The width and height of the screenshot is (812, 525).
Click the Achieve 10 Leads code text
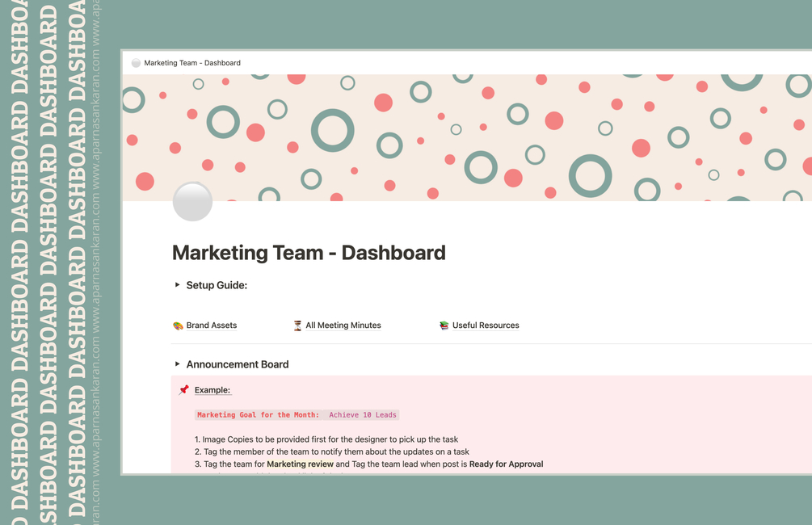(363, 414)
